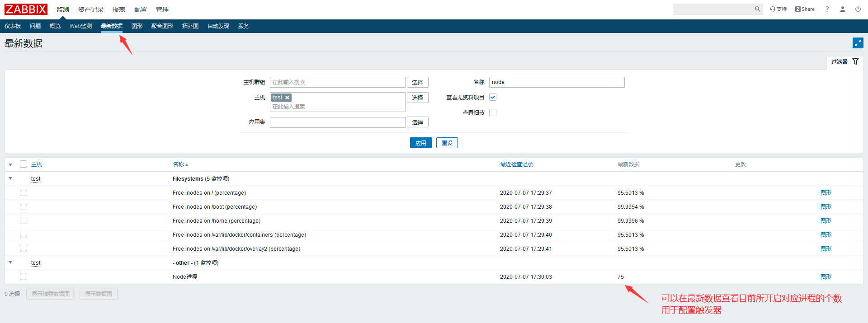The height and width of the screenshot is (323, 868).
Task: Open 图形 link for Node进程
Action: 826,277
